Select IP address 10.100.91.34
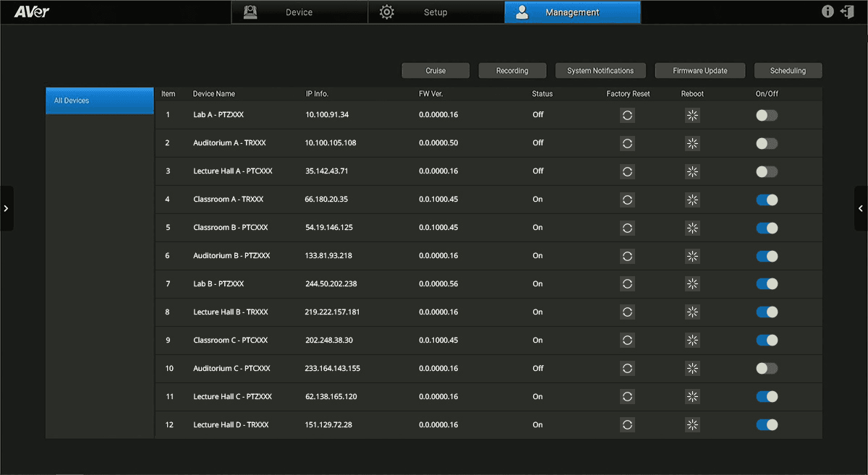Image resolution: width=868 pixels, height=475 pixels. click(x=327, y=115)
